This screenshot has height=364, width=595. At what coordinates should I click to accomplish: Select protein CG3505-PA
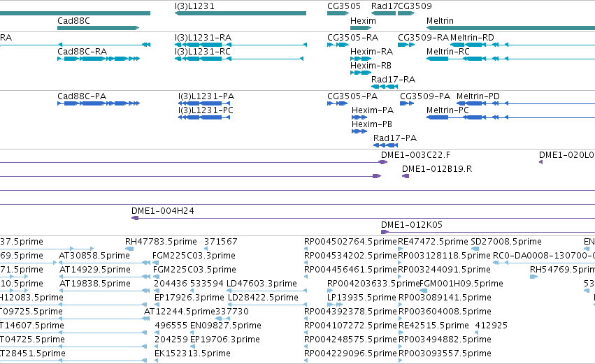coord(337,103)
